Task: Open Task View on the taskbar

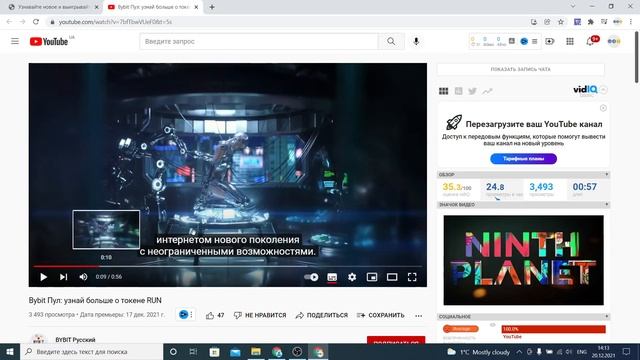Action: [193, 351]
